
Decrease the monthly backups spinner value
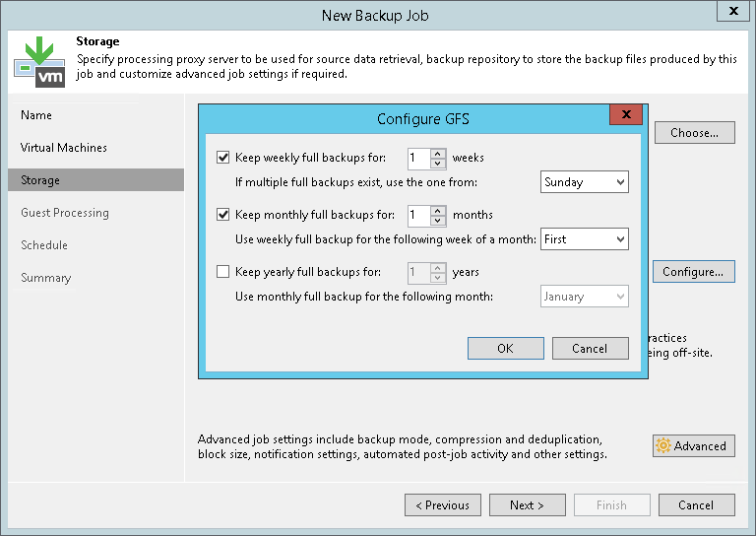pyautogui.click(x=438, y=220)
